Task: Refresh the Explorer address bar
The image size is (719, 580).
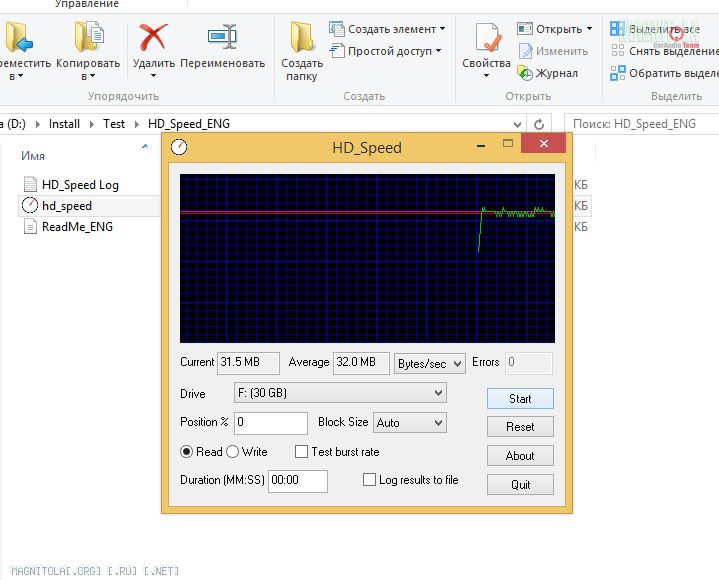Action: [x=539, y=124]
